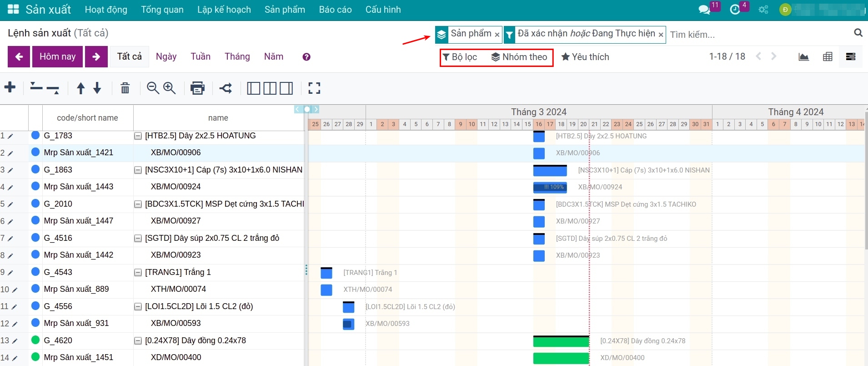The height and width of the screenshot is (366, 868).
Task: Open the Cấu hình menu
Action: (383, 10)
